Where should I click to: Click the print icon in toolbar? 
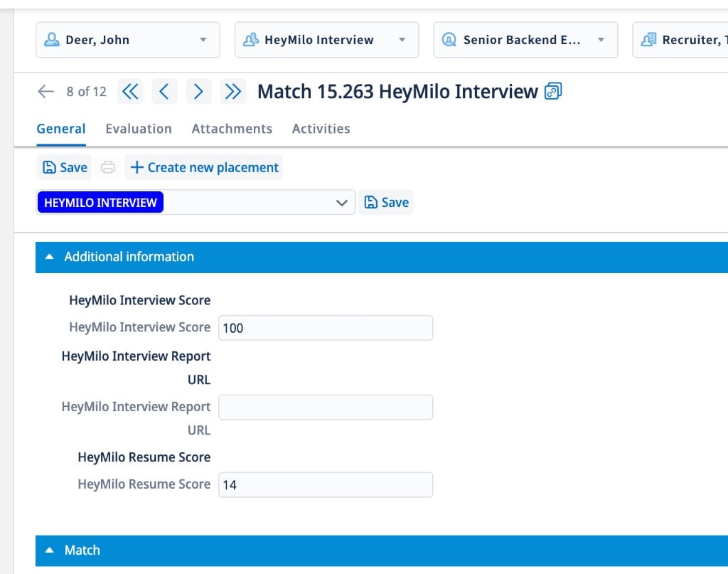point(108,167)
